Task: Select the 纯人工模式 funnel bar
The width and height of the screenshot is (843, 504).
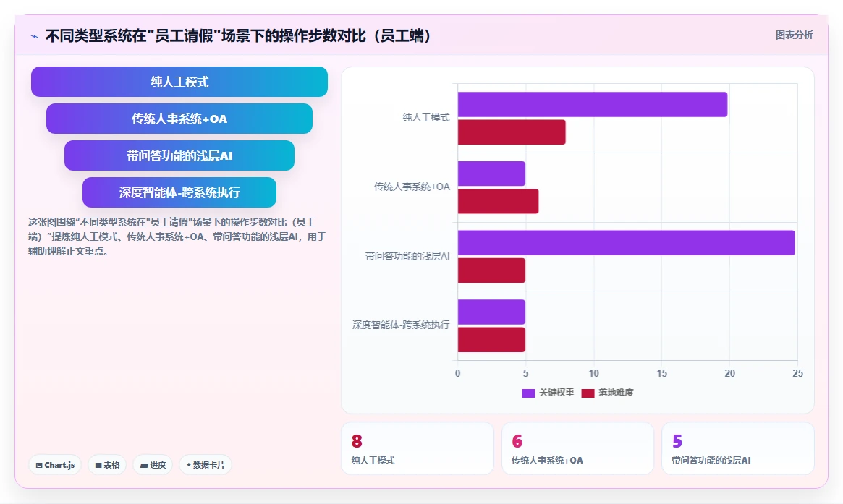Action: tap(179, 82)
